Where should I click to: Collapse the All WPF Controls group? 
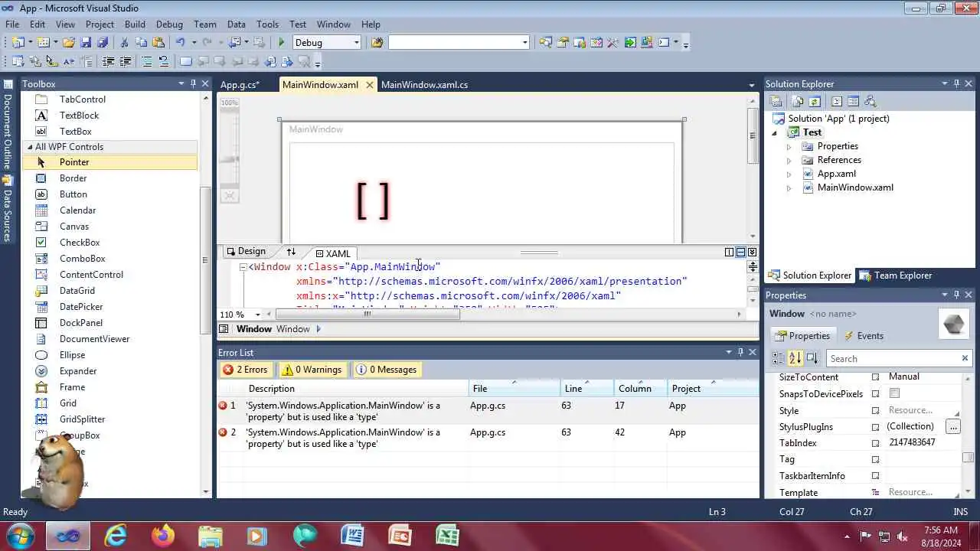[31, 147]
